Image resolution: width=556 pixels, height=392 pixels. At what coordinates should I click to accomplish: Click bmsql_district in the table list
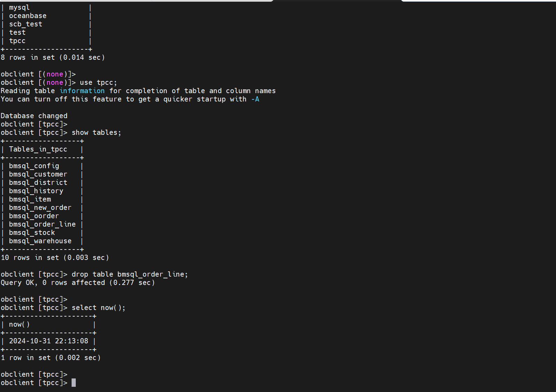coord(38,183)
